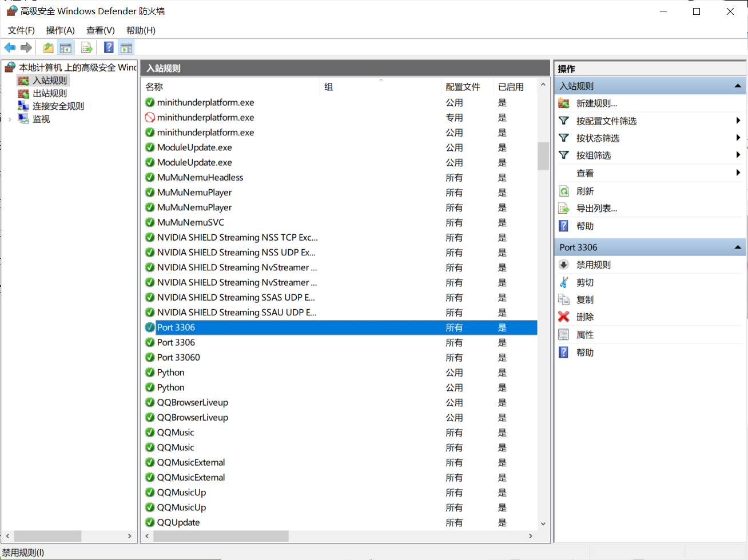Click the red 删除 icon to delete the rule
The width and height of the screenshot is (748, 560).
tap(564, 317)
